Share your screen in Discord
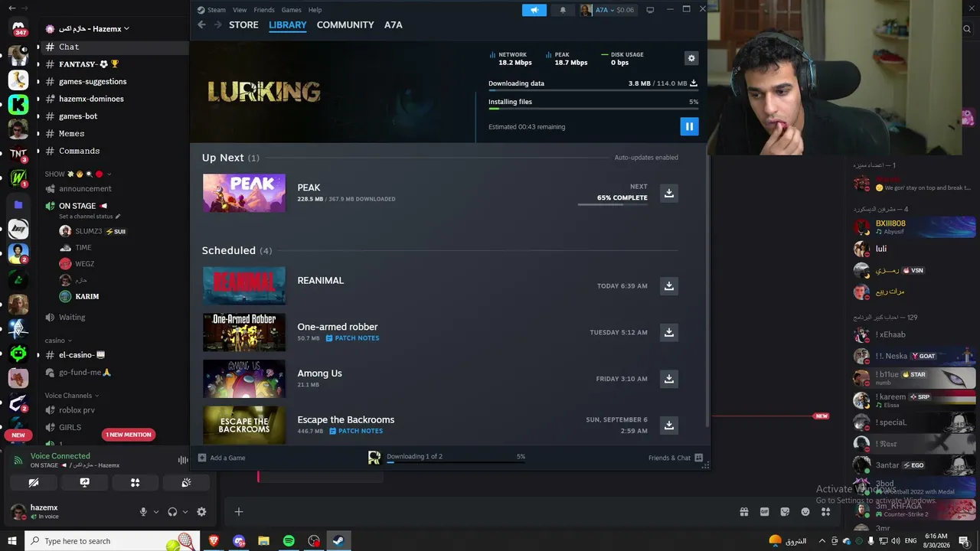980x551 pixels. (84, 483)
